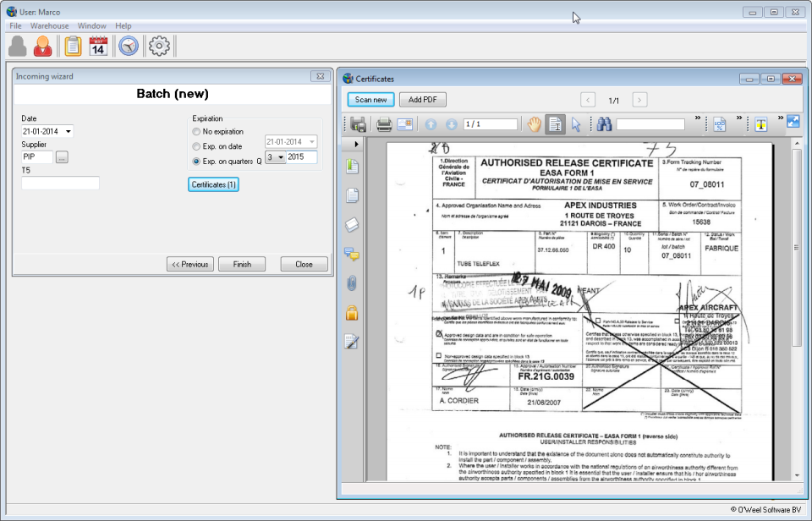Open the Search binoculars tool
The height and width of the screenshot is (521, 812).
point(605,124)
